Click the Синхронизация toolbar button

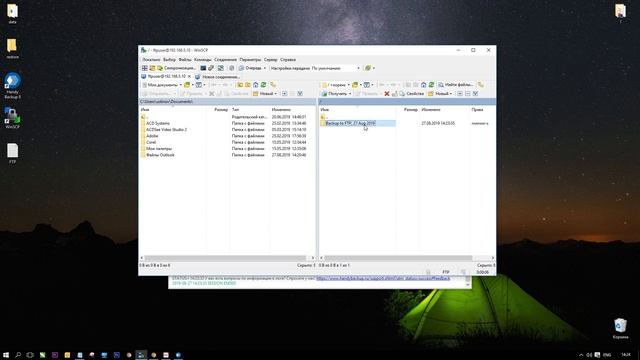tap(176, 68)
